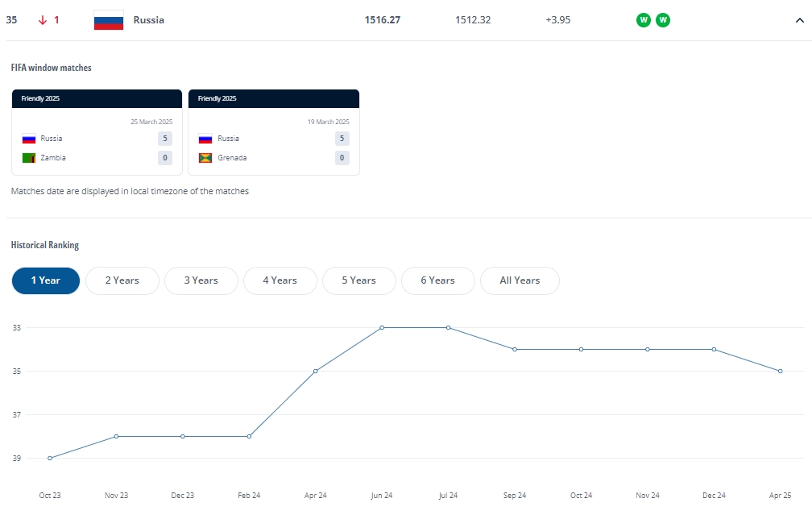Click the Apr 25 data point on chart

click(x=781, y=371)
